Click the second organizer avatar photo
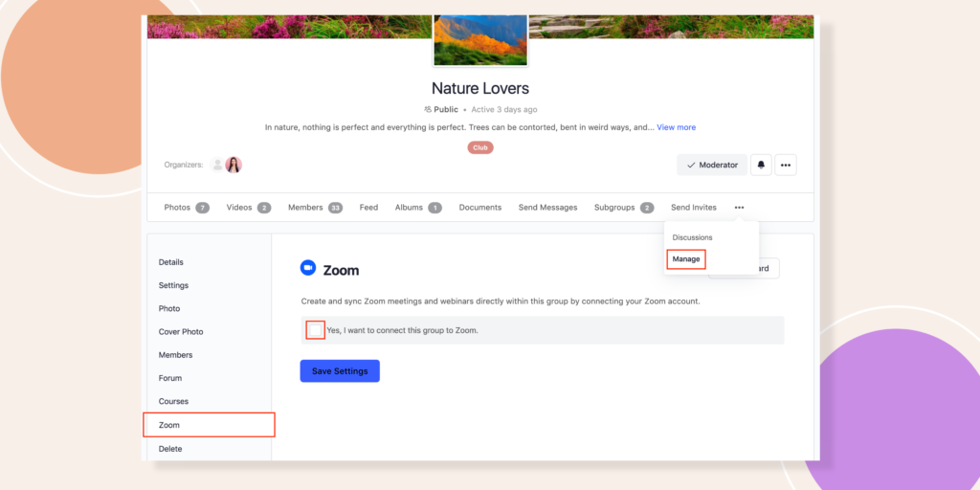The height and width of the screenshot is (490, 980). [234, 165]
